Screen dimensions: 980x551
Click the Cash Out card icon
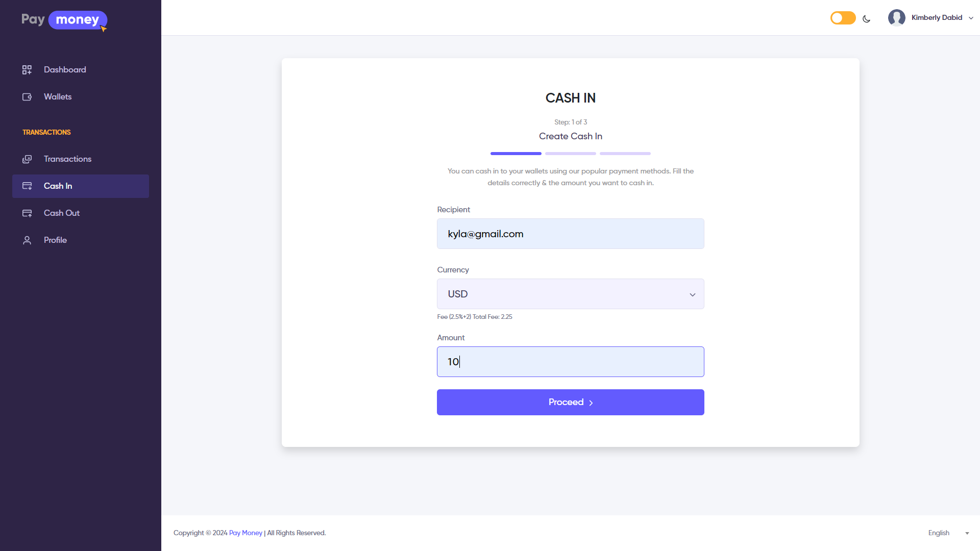pos(27,213)
